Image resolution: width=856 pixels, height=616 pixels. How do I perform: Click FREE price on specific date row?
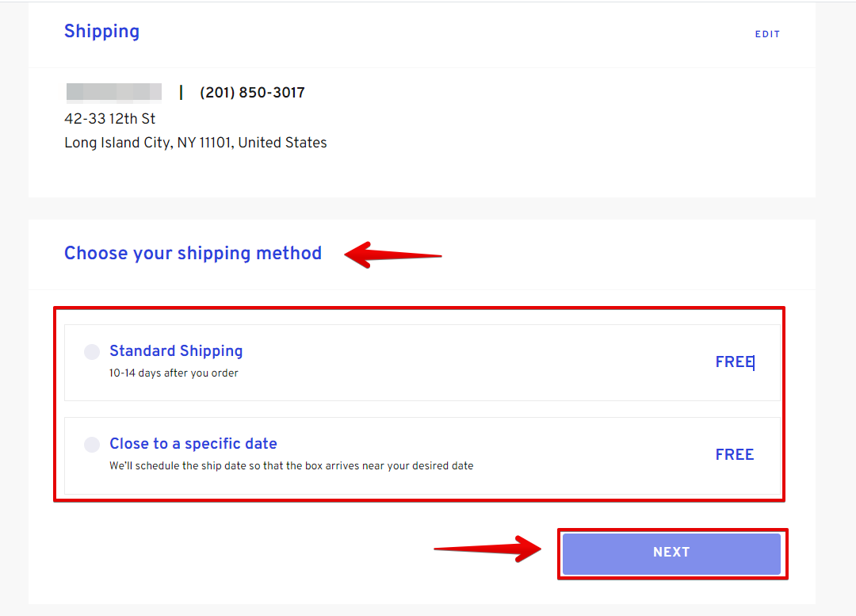coord(734,455)
